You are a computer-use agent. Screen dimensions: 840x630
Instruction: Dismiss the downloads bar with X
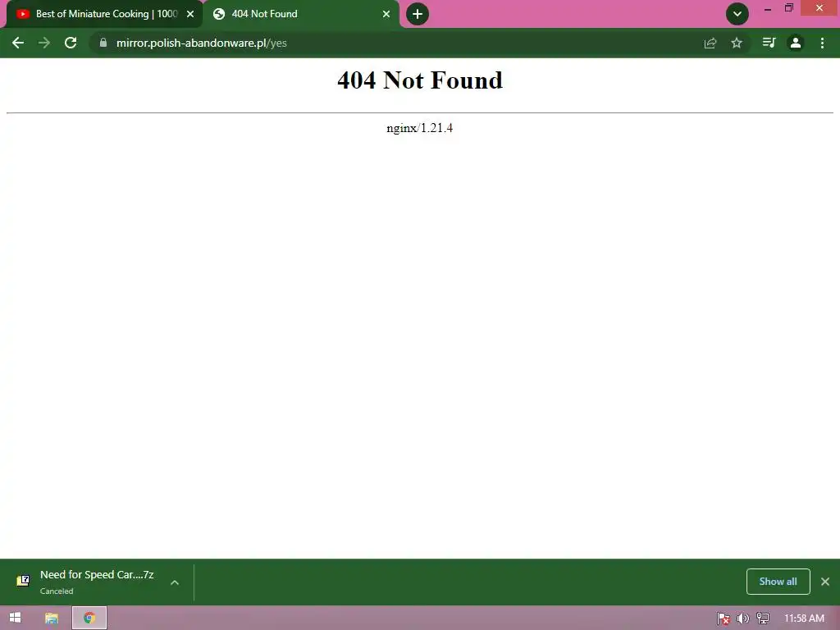tap(825, 582)
